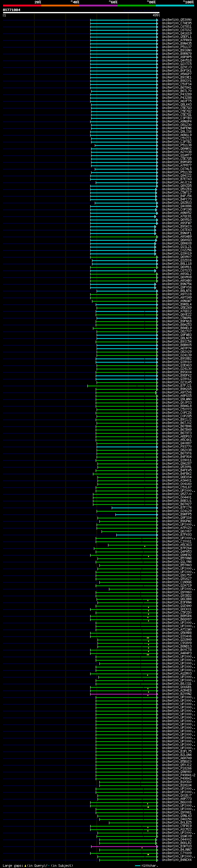
Task: Click the UniRef100_Q1LYN4 label
Action: (176, 562)
